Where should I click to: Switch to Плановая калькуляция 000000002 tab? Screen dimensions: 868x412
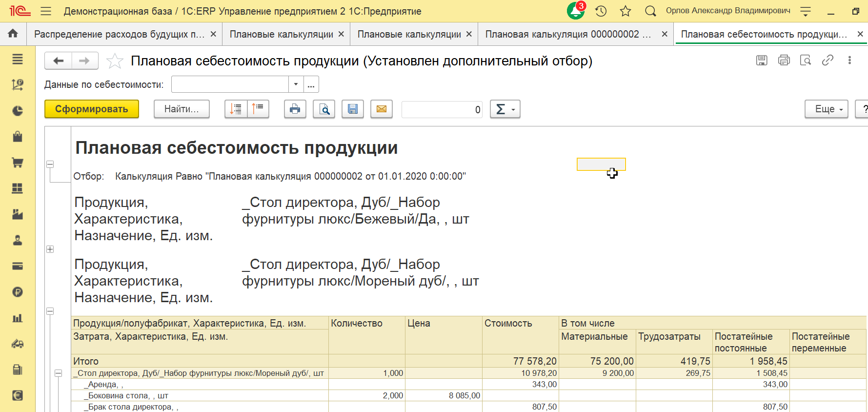pos(568,34)
